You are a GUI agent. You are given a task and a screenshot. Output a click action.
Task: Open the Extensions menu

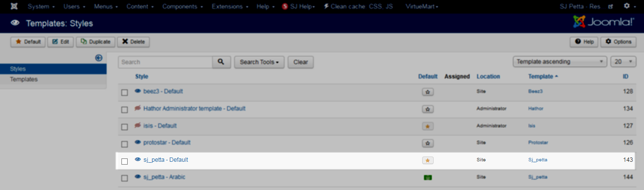point(230,7)
